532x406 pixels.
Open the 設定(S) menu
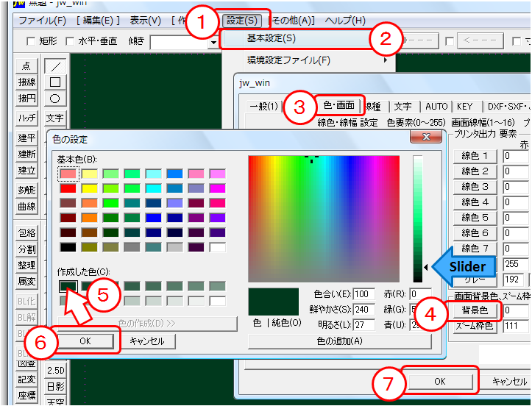pyautogui.click(x=242, y=21)
